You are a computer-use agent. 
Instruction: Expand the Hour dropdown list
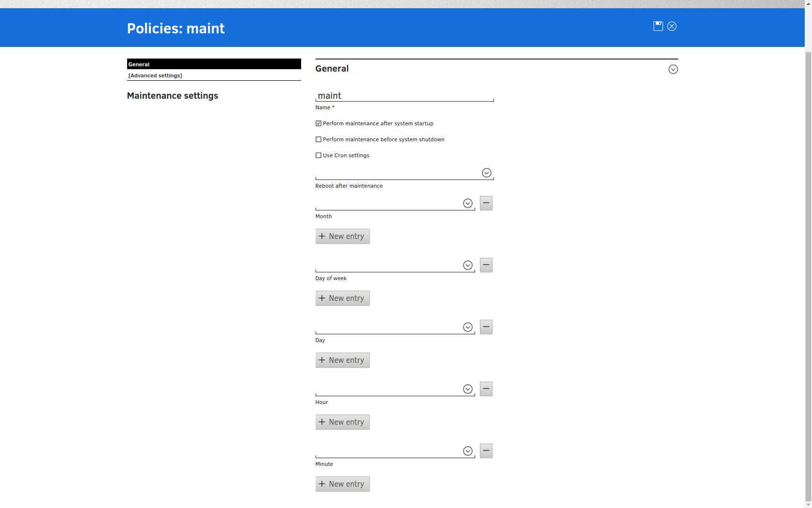467,389
